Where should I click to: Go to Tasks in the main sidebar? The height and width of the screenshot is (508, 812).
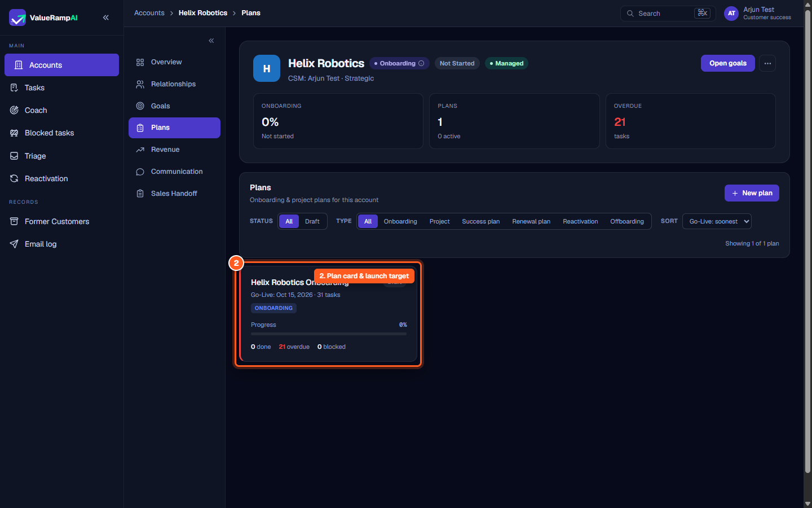(x=61, y=87)
